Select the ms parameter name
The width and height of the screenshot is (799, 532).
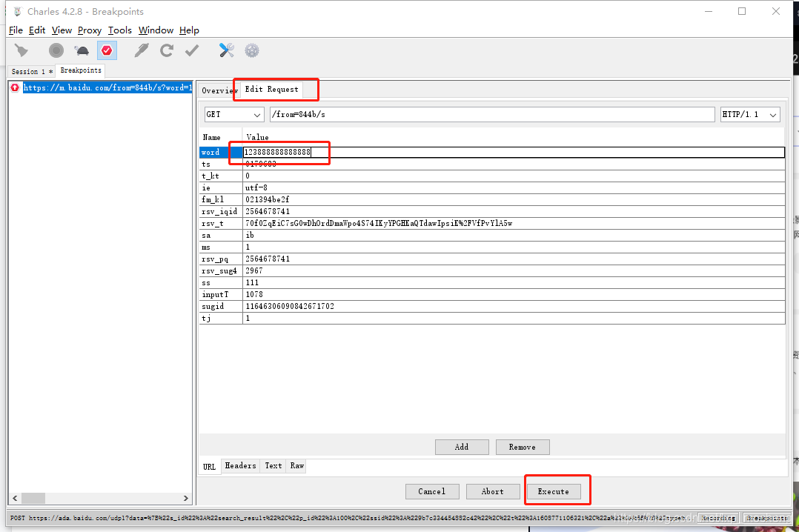click(x=206, y=247)
